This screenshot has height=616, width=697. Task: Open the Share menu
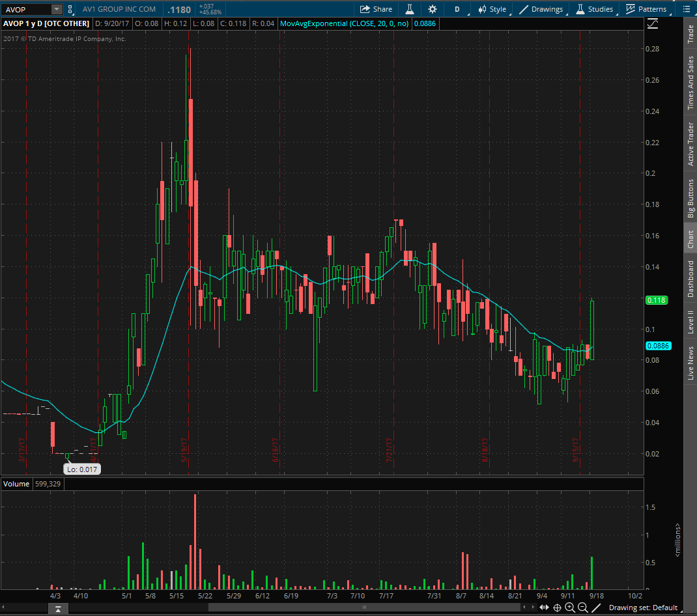376,9
